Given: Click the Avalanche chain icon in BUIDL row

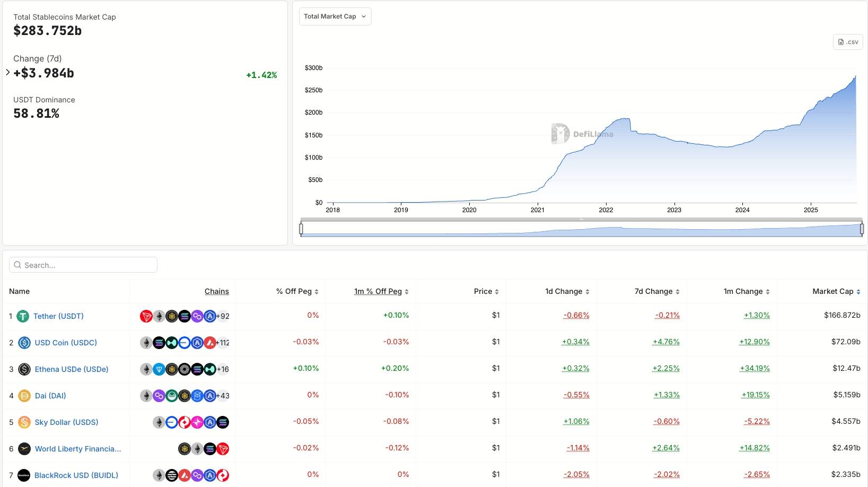Looking at the screenshot, I should pos(185,475).
